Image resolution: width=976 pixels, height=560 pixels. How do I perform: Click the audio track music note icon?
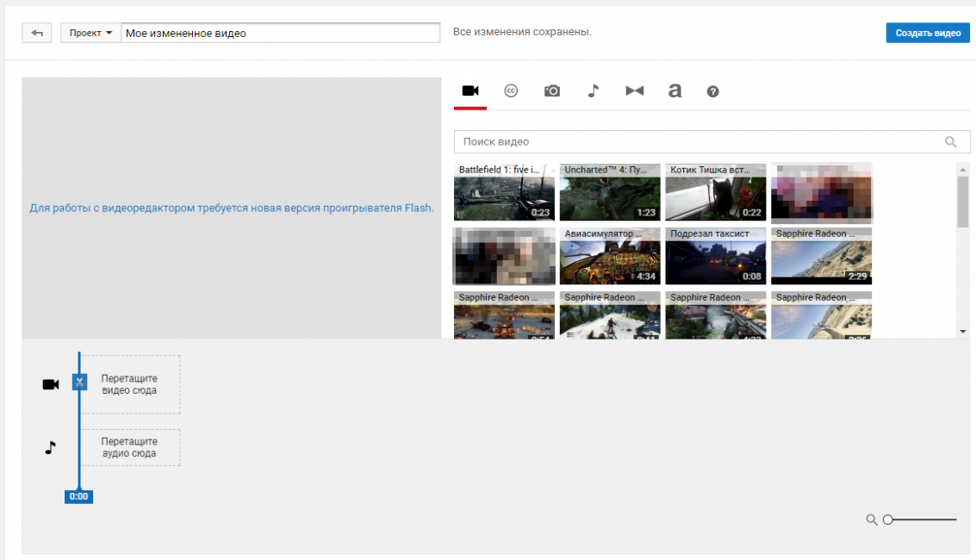(x=51, y=447)
